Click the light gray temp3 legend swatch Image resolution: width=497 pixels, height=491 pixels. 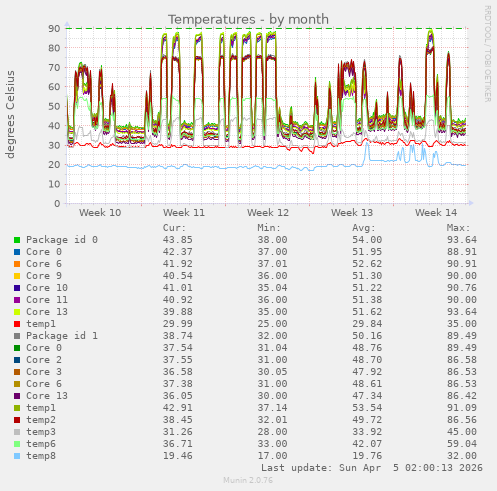click(17, 432)
